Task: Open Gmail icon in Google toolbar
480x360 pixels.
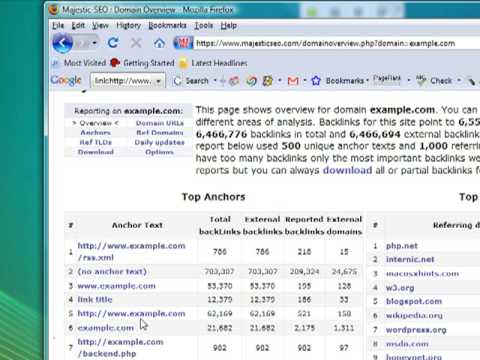Action: tap(293, 81)
